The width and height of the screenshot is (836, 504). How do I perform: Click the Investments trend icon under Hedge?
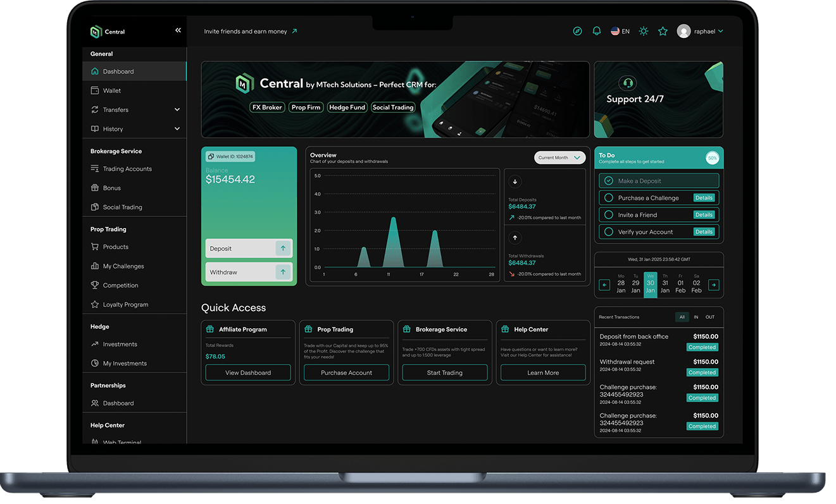(x=95, y=344)
